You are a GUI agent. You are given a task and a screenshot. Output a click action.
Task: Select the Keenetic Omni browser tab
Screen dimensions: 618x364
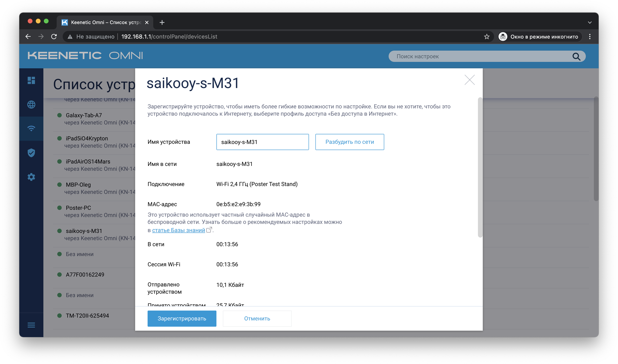(105, 22)
